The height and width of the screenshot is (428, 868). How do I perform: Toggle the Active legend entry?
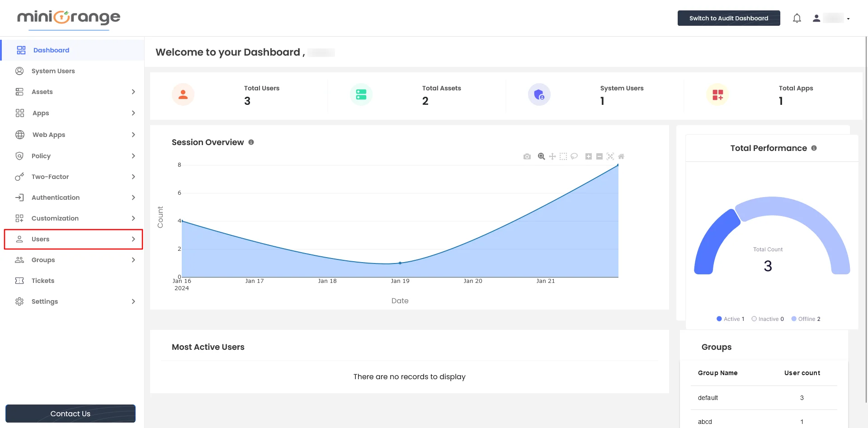(731, 319)
